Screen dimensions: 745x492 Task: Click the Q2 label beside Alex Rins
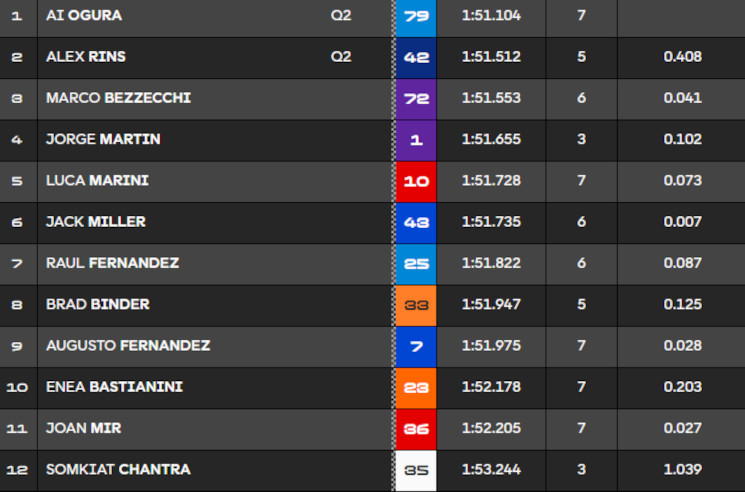(x=341, y=57)
